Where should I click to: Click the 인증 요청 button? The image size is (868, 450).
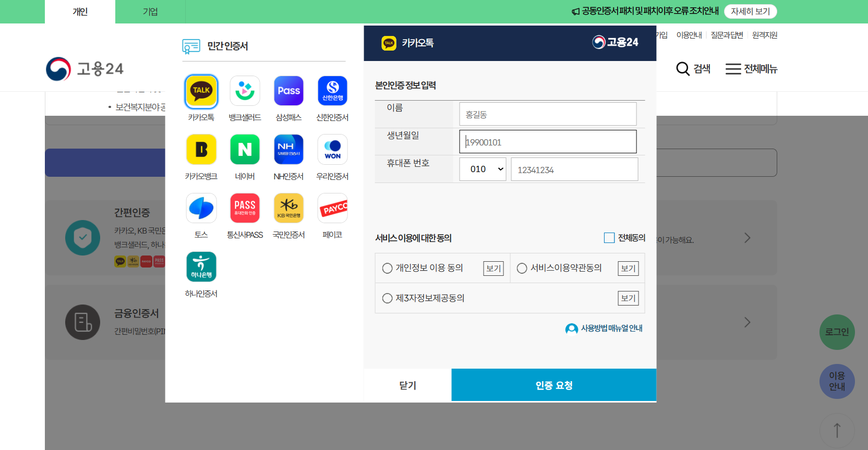point(553,385)
